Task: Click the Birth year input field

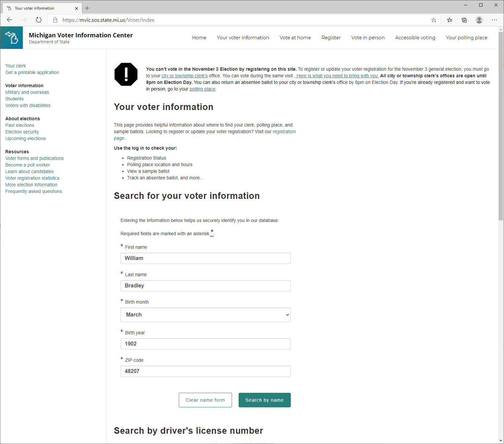Action: (206, 344)
